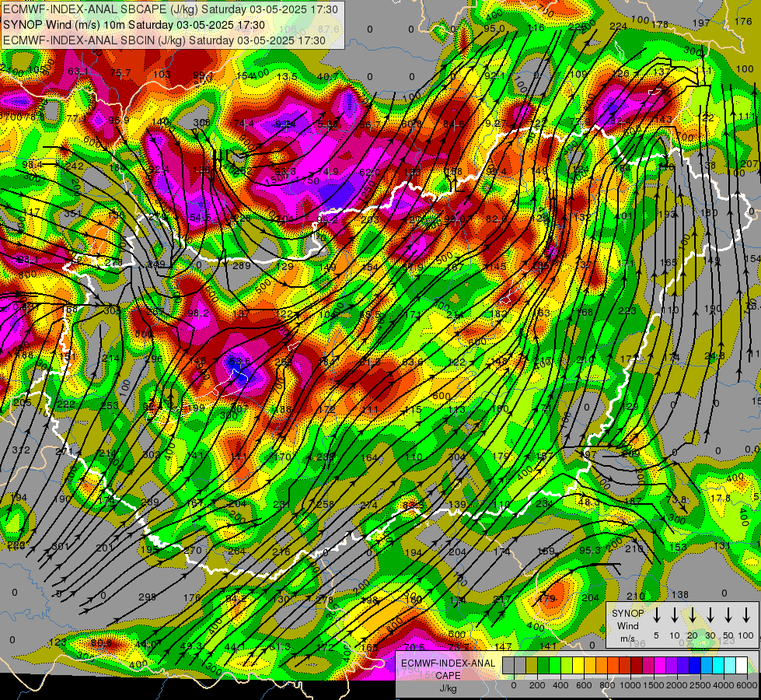Click the SBCIN title line in header
Image resolution: width=761 pixels, height=700 pixels.
(164, 40)
